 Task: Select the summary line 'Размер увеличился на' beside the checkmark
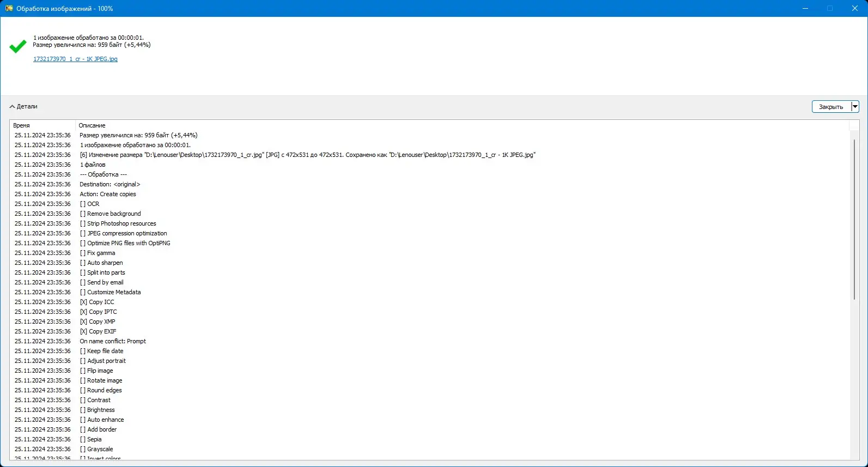click(x=92, y=45)
